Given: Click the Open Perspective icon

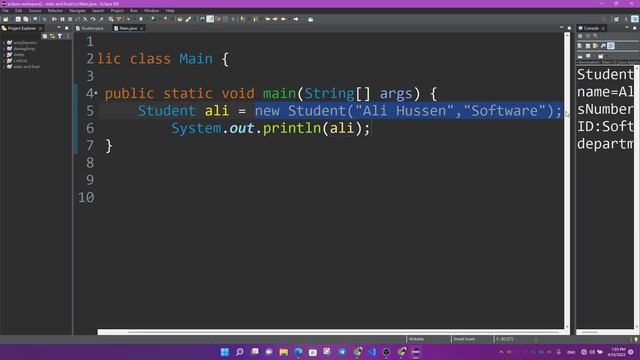Looking at the screenshot, I should click(x=616, y=19).
